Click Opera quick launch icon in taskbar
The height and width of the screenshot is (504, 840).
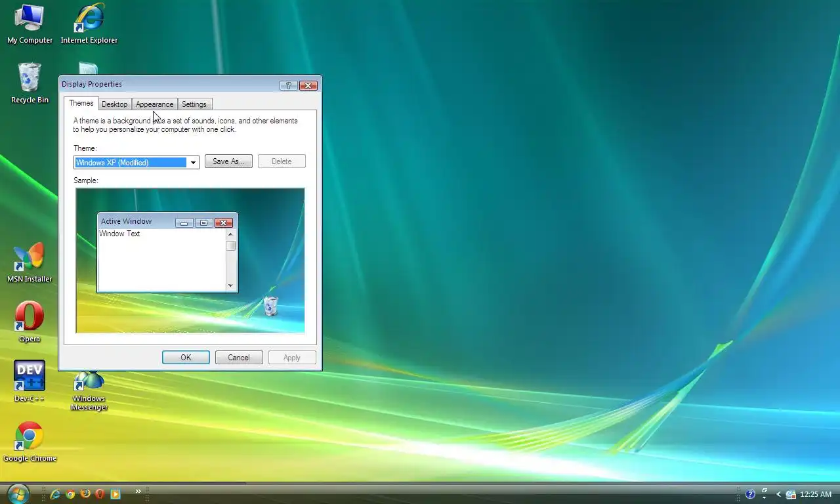pyautogui.click(x=100, y=494)
